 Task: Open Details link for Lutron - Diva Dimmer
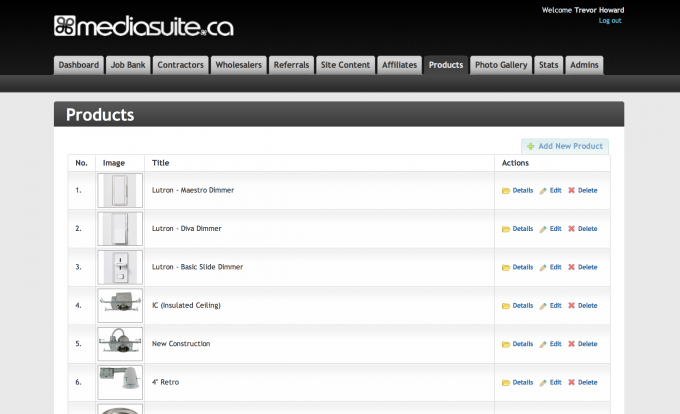pos(522,229)
